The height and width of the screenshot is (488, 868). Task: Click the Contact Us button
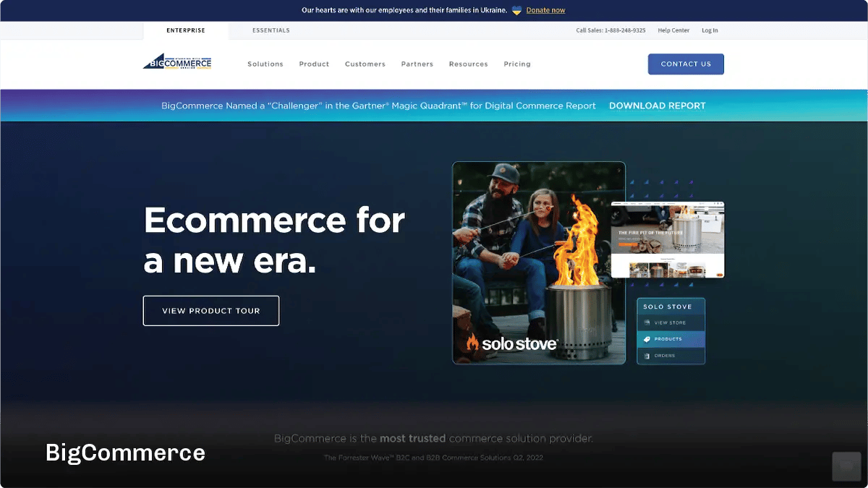pyautogui.click(x=686, y=64)
